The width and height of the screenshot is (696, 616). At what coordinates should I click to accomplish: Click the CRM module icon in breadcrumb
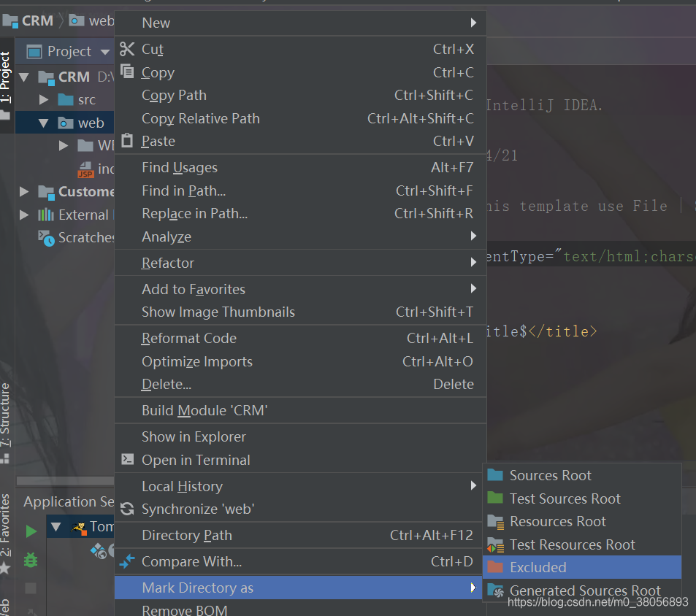(x=11, y=21)
